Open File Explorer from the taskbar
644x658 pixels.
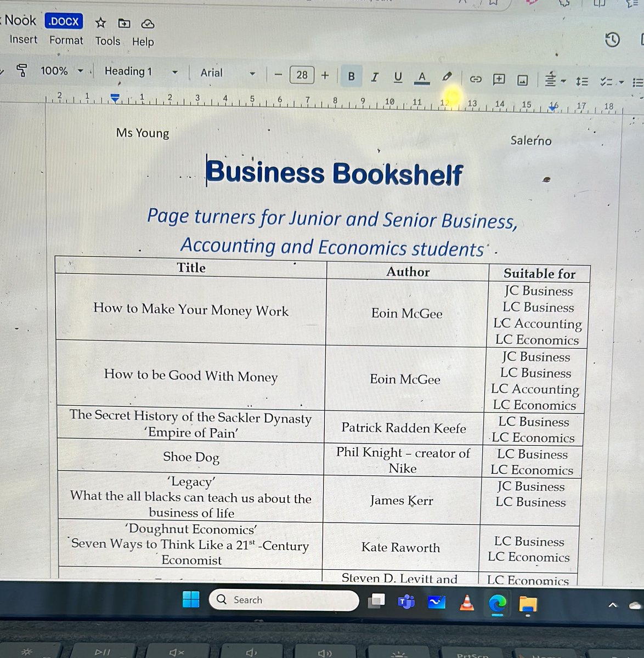click(528, 604)
